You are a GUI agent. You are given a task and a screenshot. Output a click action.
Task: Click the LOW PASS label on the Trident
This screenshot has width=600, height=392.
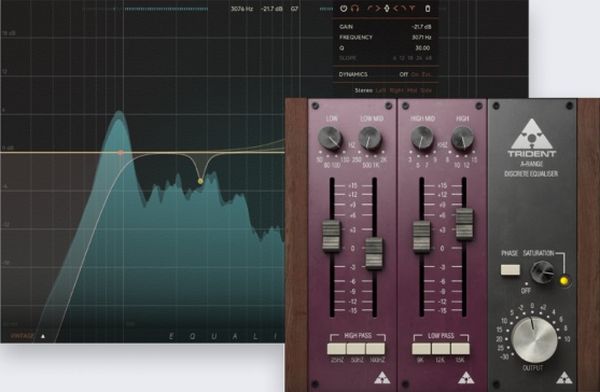point(441,336)
